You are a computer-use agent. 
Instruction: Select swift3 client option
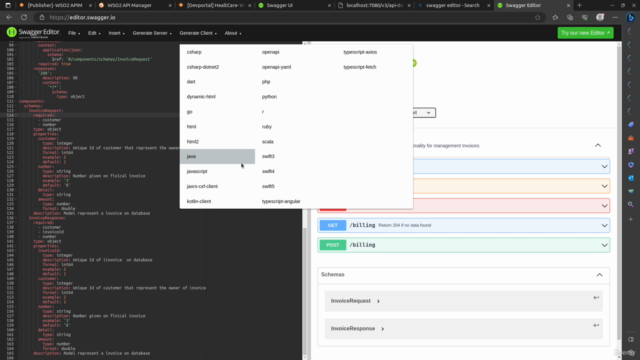click(296, 156)
